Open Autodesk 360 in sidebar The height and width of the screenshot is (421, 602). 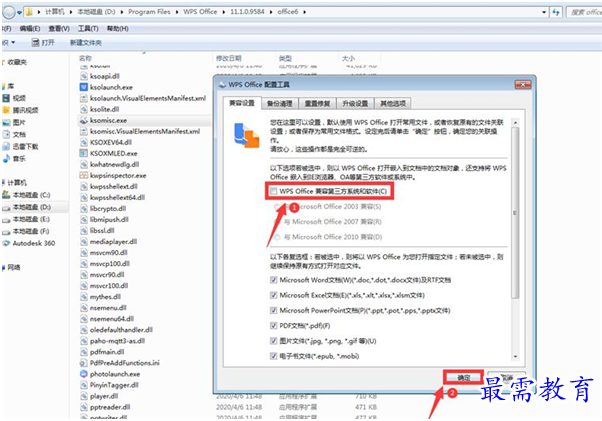pos(29,243)
